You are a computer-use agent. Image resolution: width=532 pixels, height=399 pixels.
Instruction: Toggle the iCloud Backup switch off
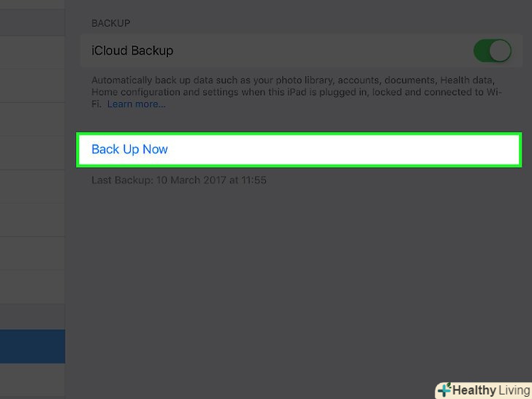pos(492,51)
